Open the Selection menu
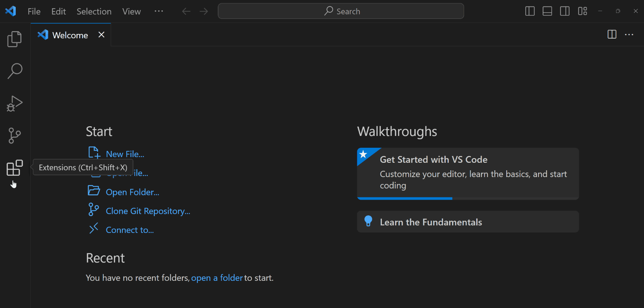This screenshot has width=644, height=308. coord(94,11)
